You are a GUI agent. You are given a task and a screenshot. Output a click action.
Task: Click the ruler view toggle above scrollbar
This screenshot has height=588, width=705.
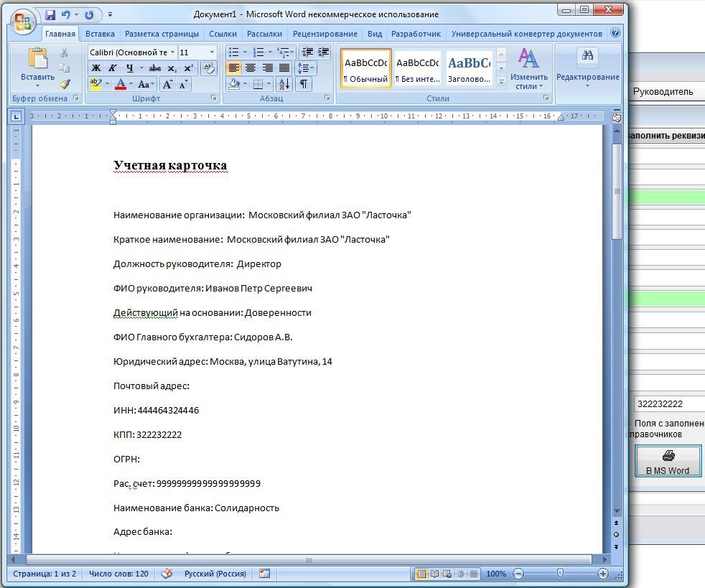pos(617,117)
